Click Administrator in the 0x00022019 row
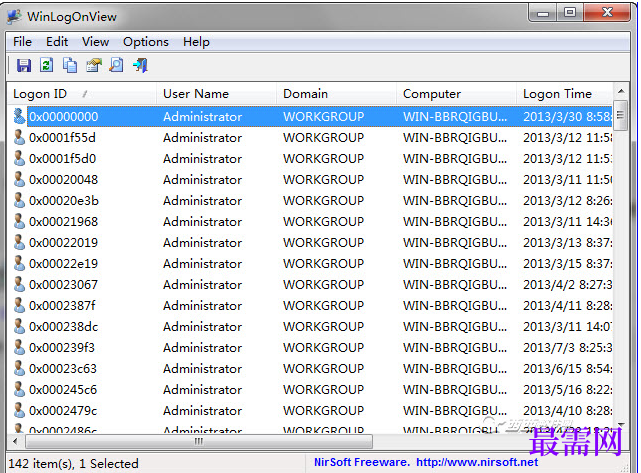This screenshot has height=473, width=641. pyautogui.click(x=202, y=242)
